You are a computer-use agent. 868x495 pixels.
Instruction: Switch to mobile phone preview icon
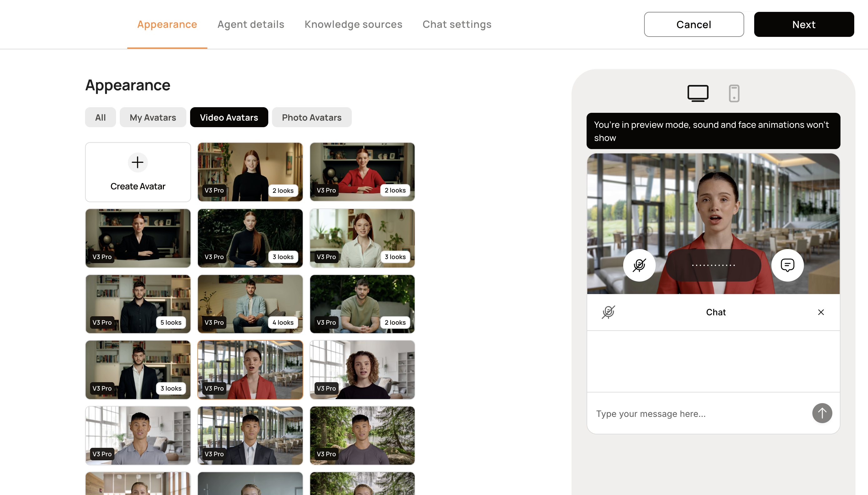[734, 93]
